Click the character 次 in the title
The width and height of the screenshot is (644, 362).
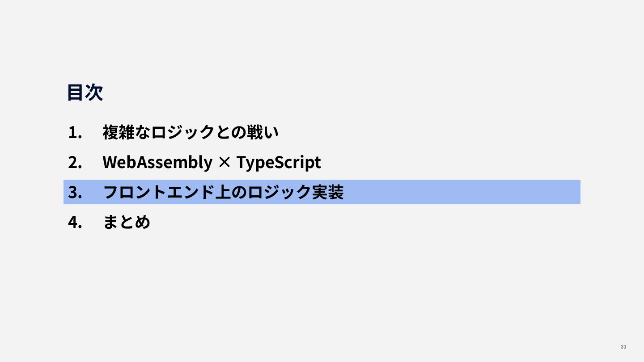click(x=94, y=93)
